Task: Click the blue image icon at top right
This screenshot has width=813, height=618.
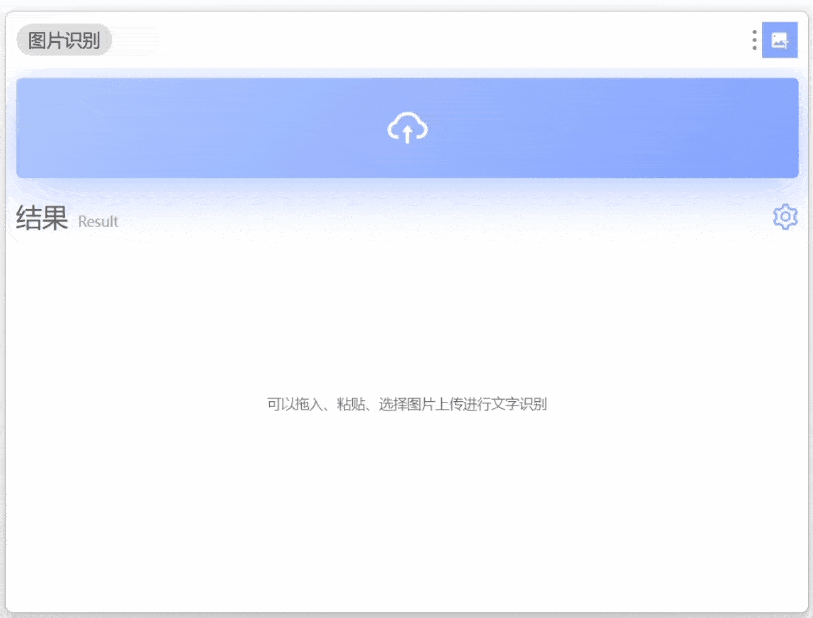Action: click(x=779, y=40)
